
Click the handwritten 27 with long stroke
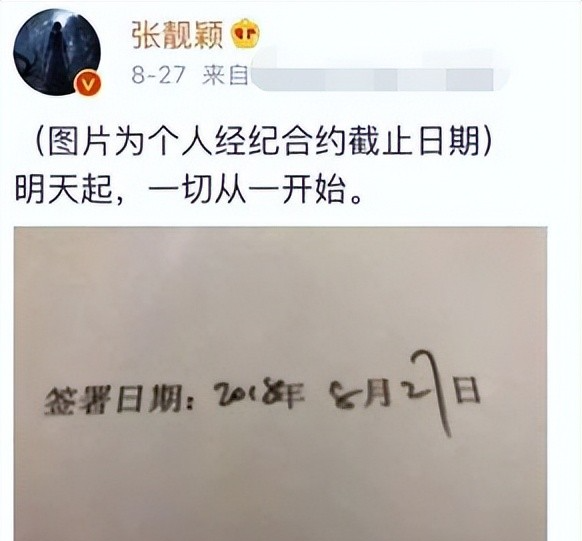(428, 393)
